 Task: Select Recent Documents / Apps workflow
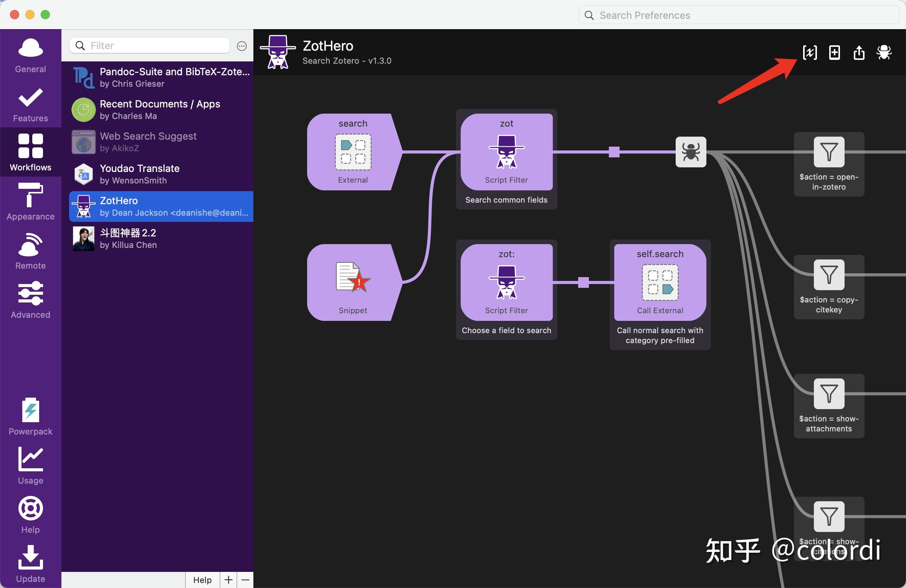pos(161,110)
